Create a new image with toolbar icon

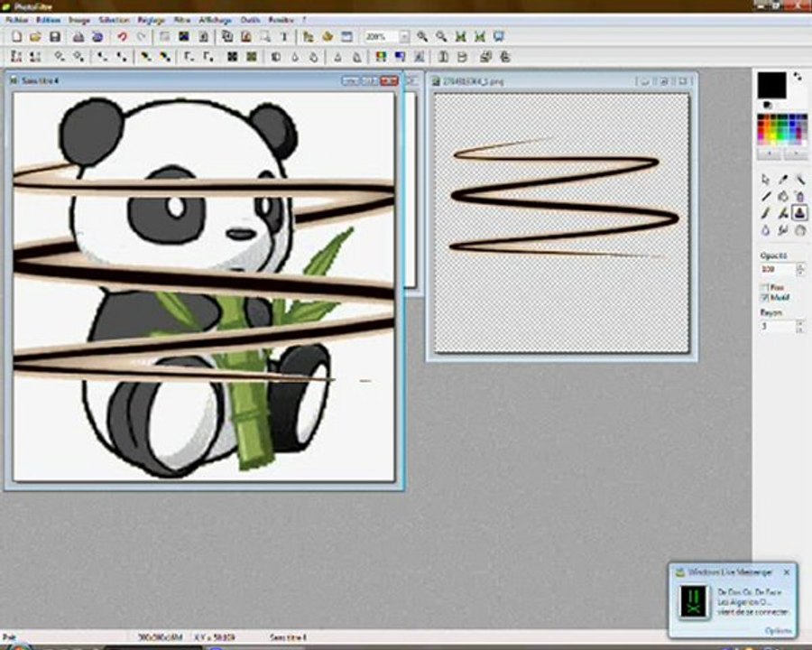pyautogui.click(x=16, y=37)
